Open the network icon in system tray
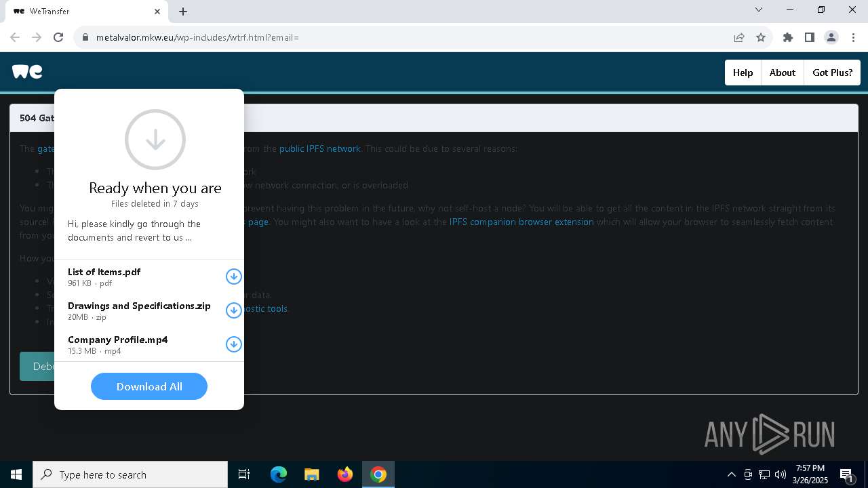868x488 pixels. [x=764, y=474]
